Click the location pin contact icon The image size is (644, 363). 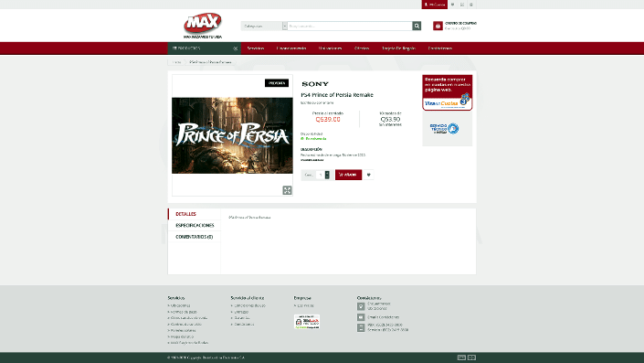[x=361, y=306]
